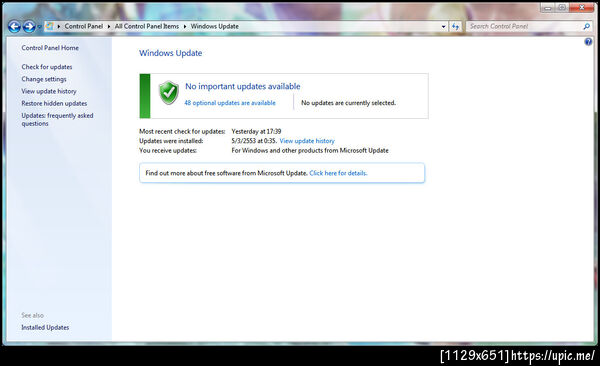Click the Control Panel icon in address bar

click(x=49, y=26)
